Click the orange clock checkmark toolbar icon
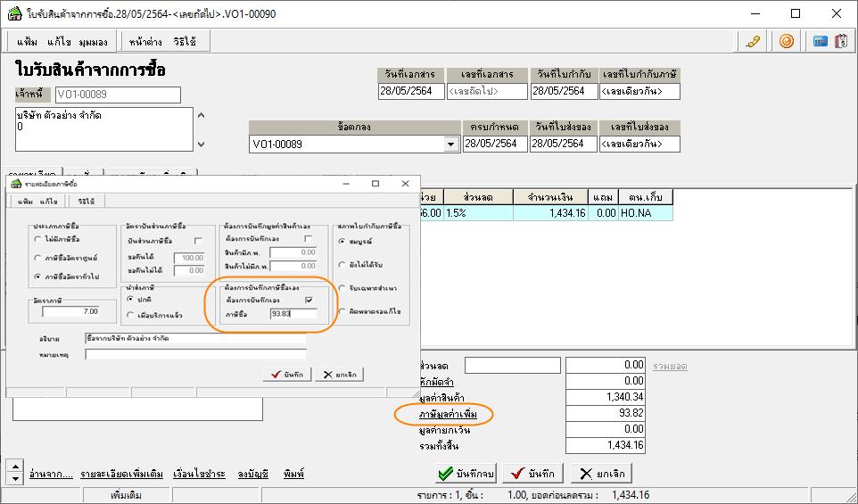 (x=787, y=41)
